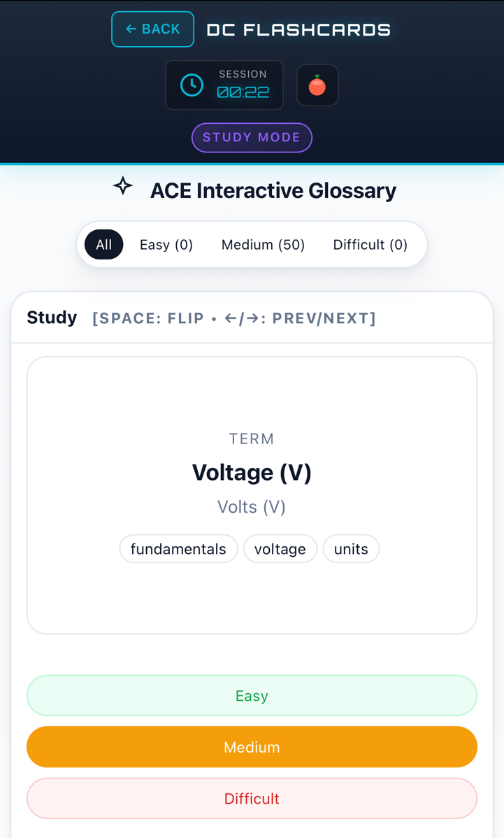Select the All difficulty filter

[103, 244]
